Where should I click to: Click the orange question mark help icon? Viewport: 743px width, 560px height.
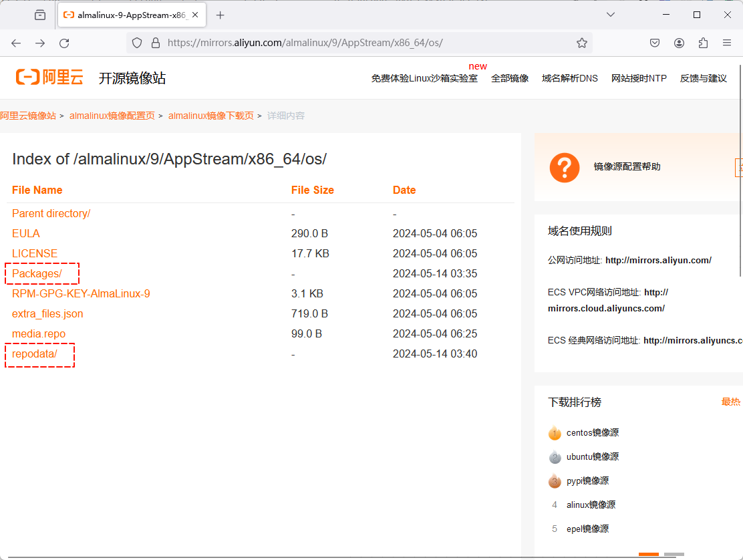pyautogui.click(x=564, y=167)
